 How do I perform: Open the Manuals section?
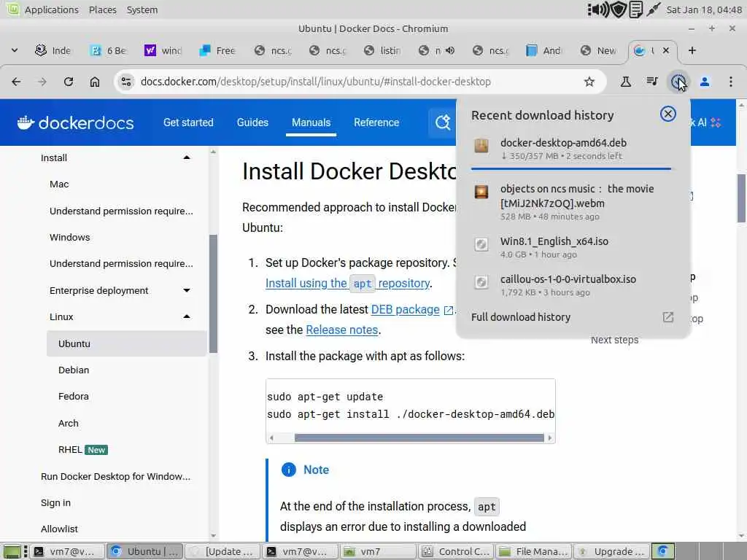pyautogui.click(x=311, y=122)
